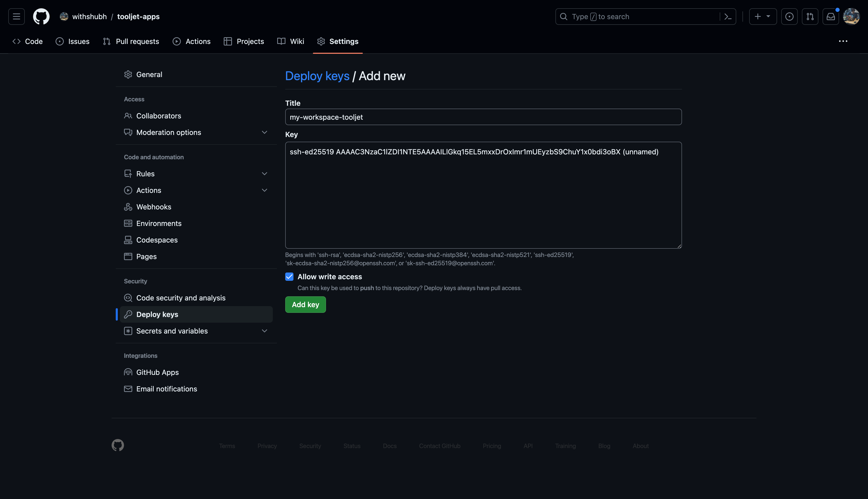Open the three-dot overflow menu
The height and width of the screenshot is (499, 868).
pos(843,41)
